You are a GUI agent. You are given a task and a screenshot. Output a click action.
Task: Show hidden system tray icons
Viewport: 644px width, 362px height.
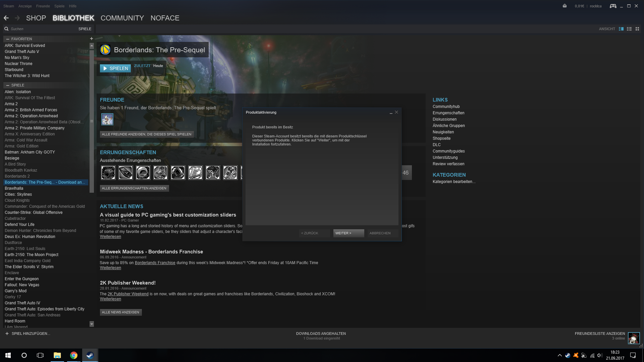(x=559, y=355)
